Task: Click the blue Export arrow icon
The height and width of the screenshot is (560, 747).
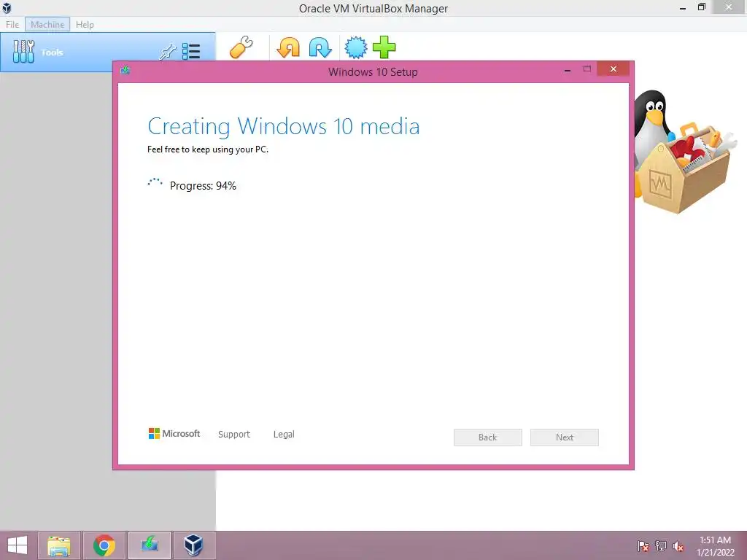Action: (320, 47)
